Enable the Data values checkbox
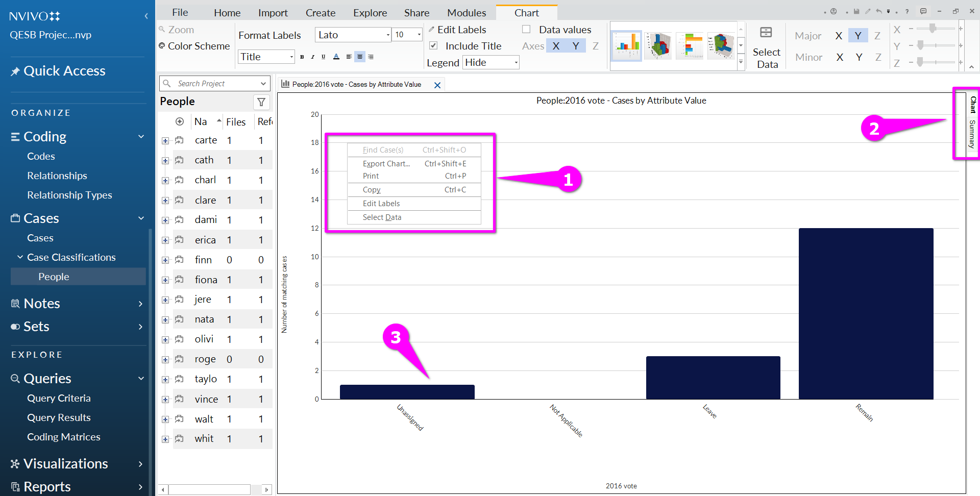 pyautogui.click(x=526, y=30)
